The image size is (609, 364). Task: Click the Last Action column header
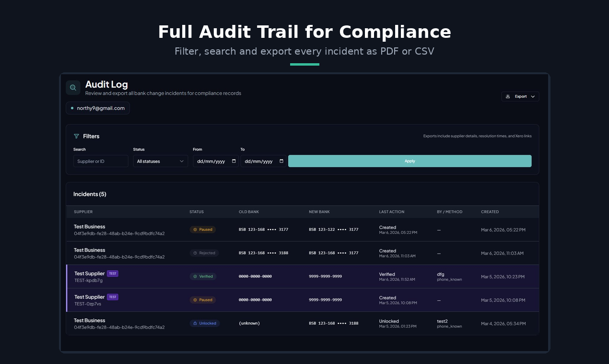[392, 212]
